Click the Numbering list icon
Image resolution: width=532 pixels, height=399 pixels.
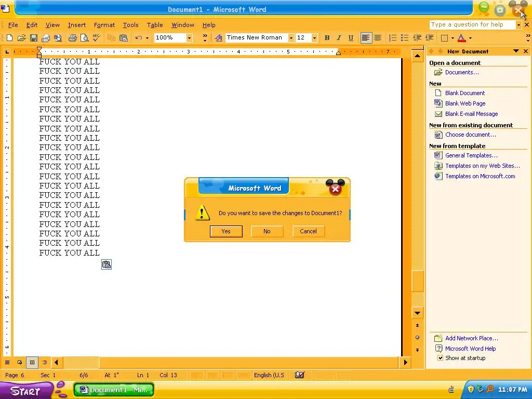pos(393,37)
